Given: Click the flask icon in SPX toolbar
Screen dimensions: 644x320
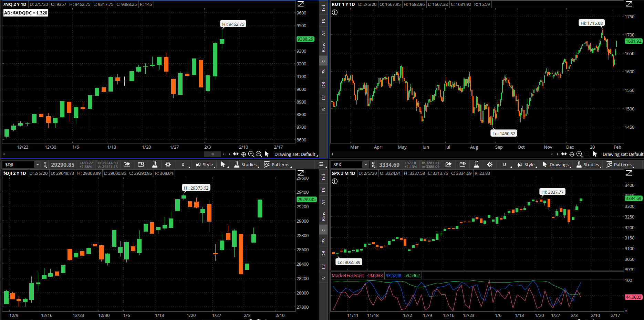Looking at the screenshot, I should point(476,164).
